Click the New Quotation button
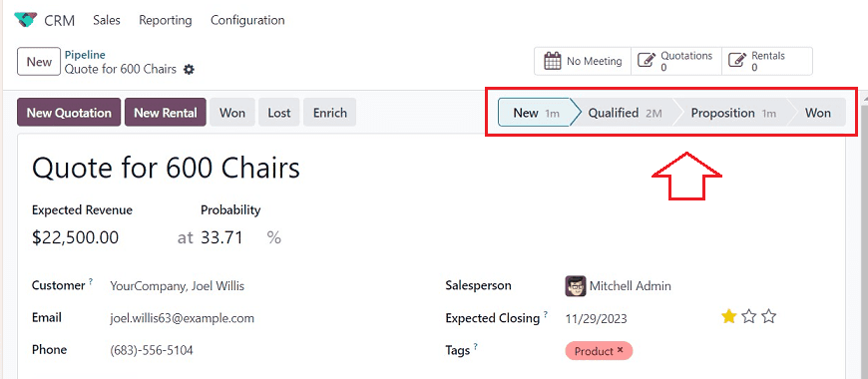The image size is (868, 379). [x=69, y=113]
